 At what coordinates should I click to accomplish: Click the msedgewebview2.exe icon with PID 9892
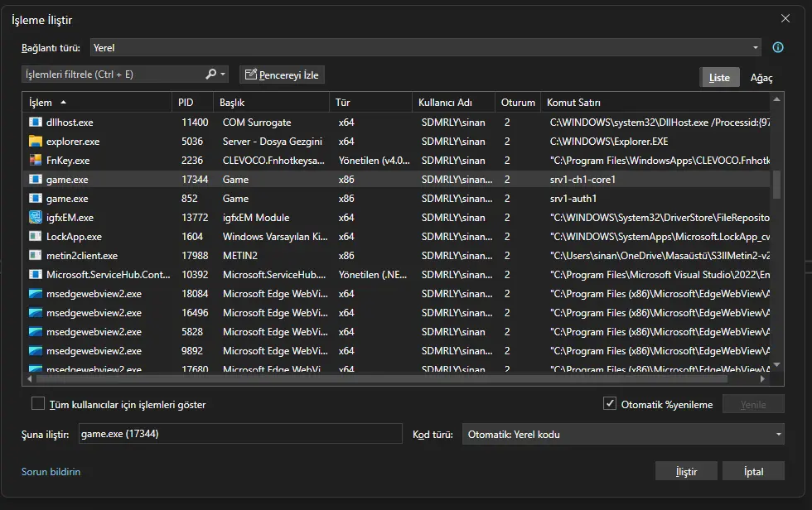coord(35,351)
